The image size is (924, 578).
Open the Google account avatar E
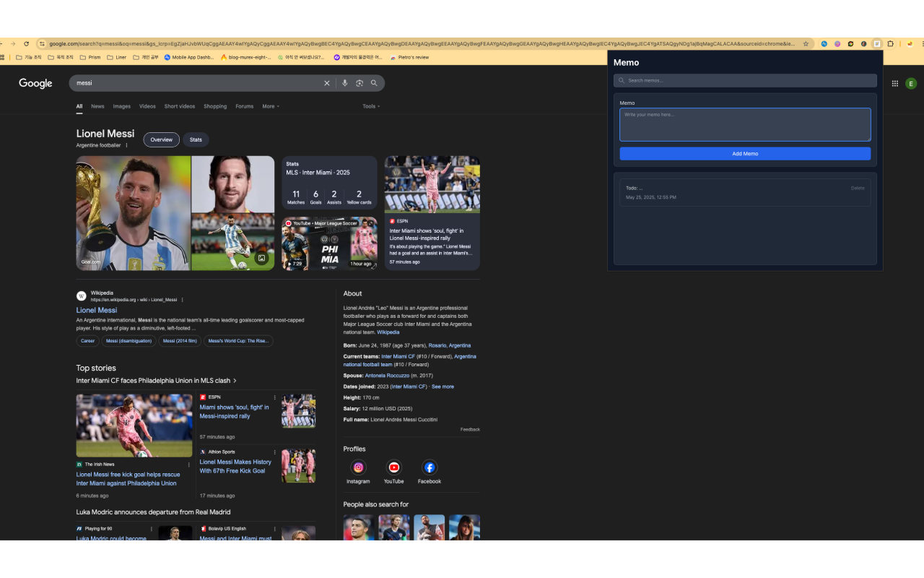[911, 83]
